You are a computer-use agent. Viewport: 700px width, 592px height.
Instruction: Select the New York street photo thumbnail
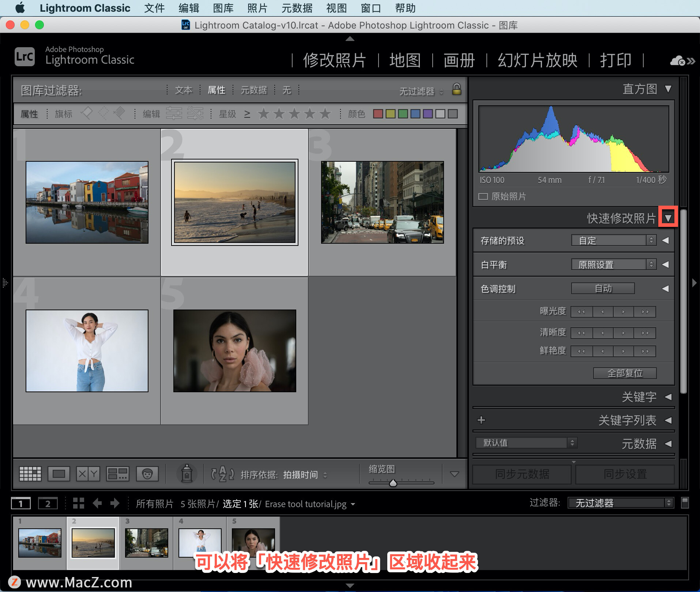point(382,202)
